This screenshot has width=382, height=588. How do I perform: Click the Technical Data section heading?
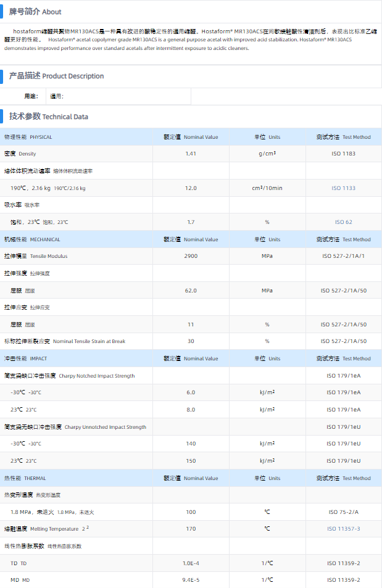tap(48, 116)
